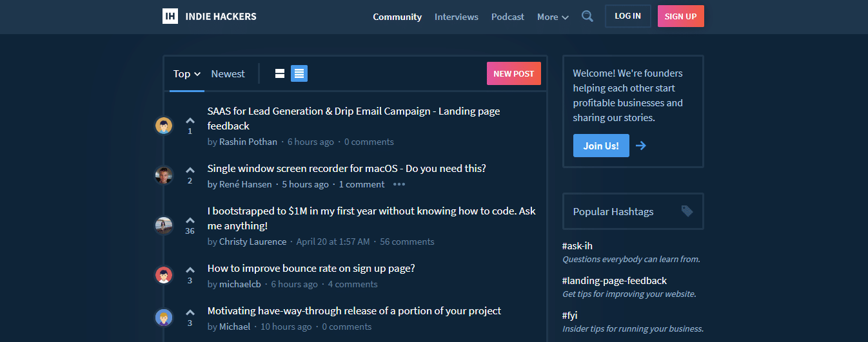Viewport: 868px width, 342px height.
Task: Open search with the magnifying glass icon
Action: coord(587,16)
